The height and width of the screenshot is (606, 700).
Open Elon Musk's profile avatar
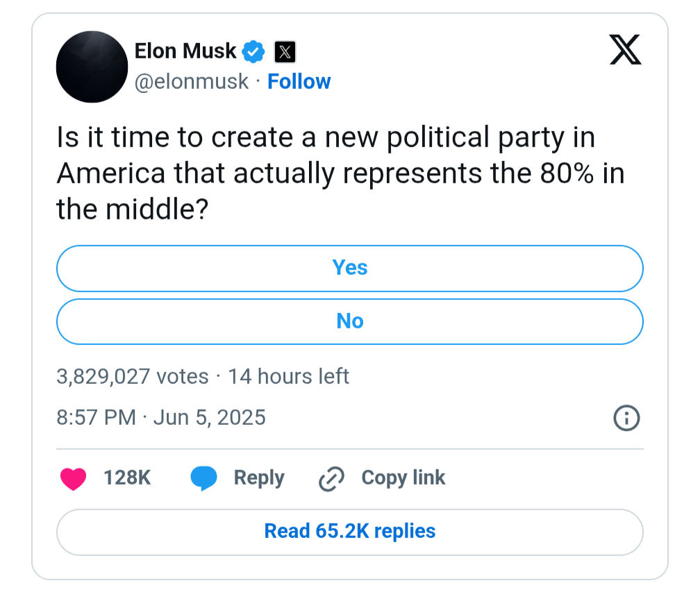coord(92,67)
